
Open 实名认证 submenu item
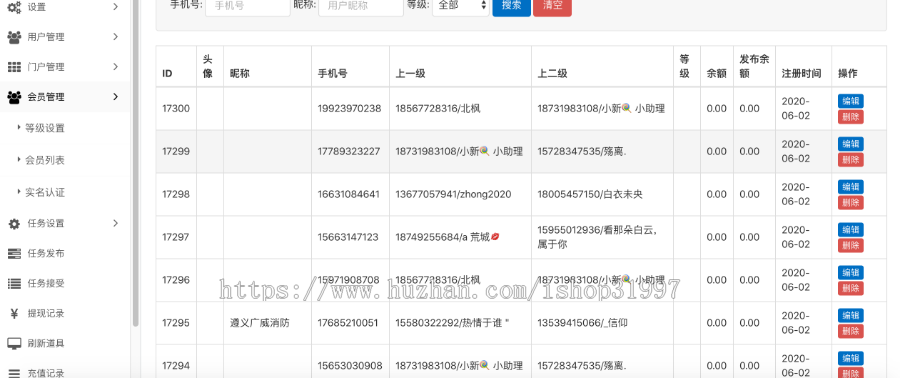tap(45, 192)
